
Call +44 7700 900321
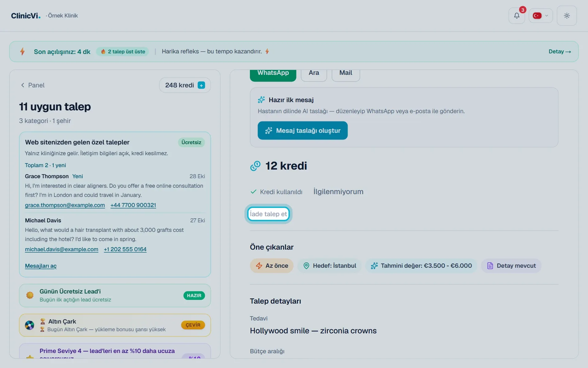point(133,205)
